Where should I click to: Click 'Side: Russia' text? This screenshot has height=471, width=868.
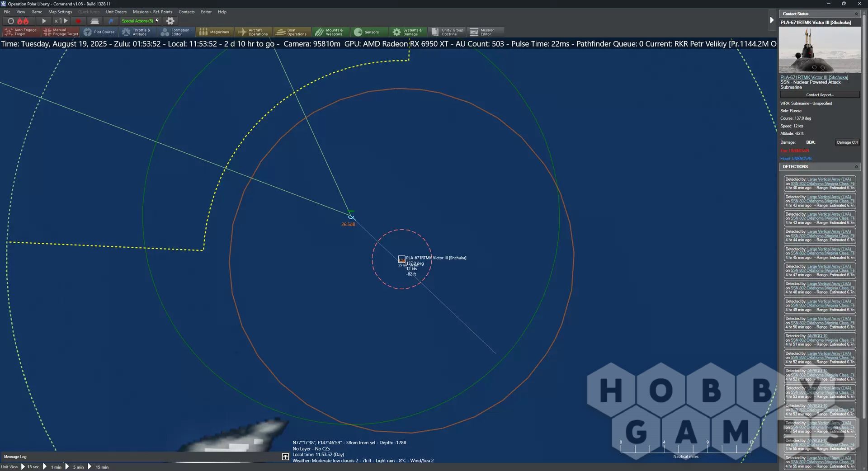(x=791, y=111)
